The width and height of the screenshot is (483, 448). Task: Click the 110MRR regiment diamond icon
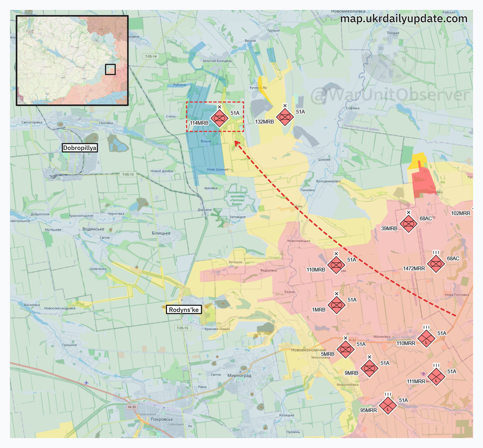(x=426, y=339)
